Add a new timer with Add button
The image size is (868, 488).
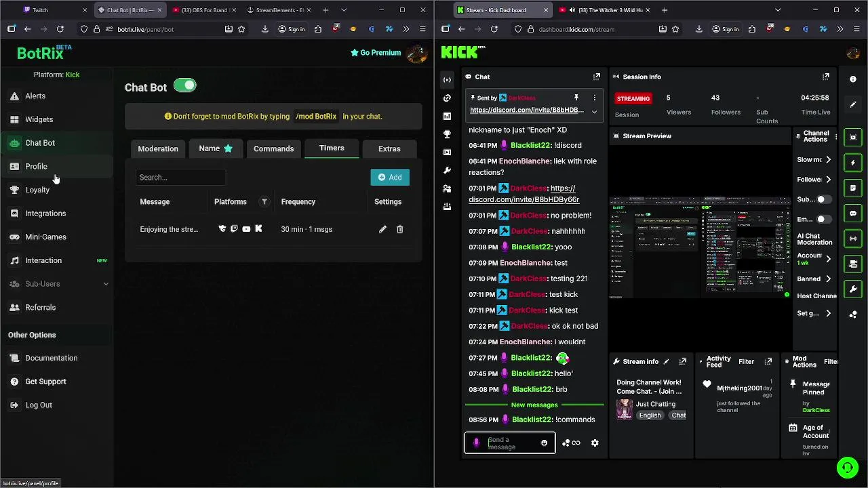point(390,178)
